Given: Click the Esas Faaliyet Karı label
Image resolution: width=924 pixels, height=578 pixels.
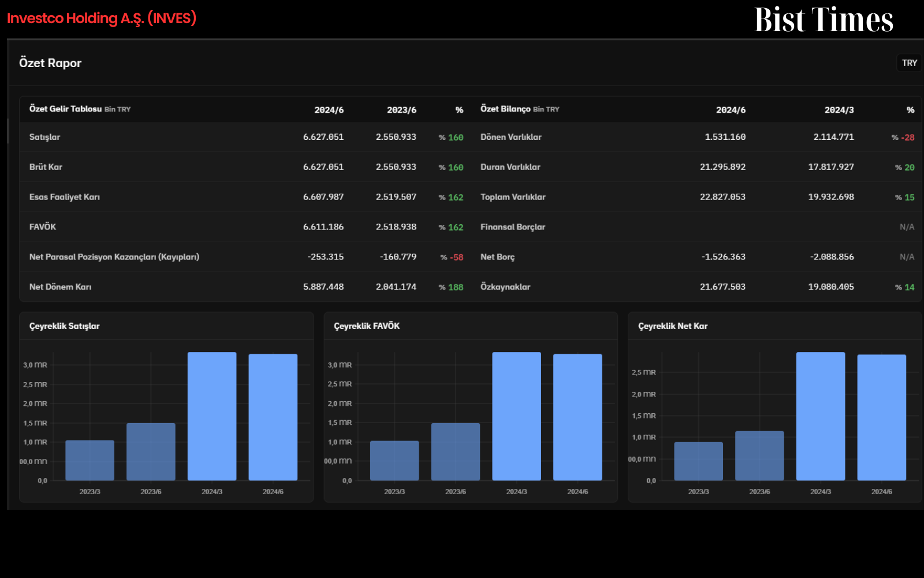Looking at the screenshot, I should point(65,197).
